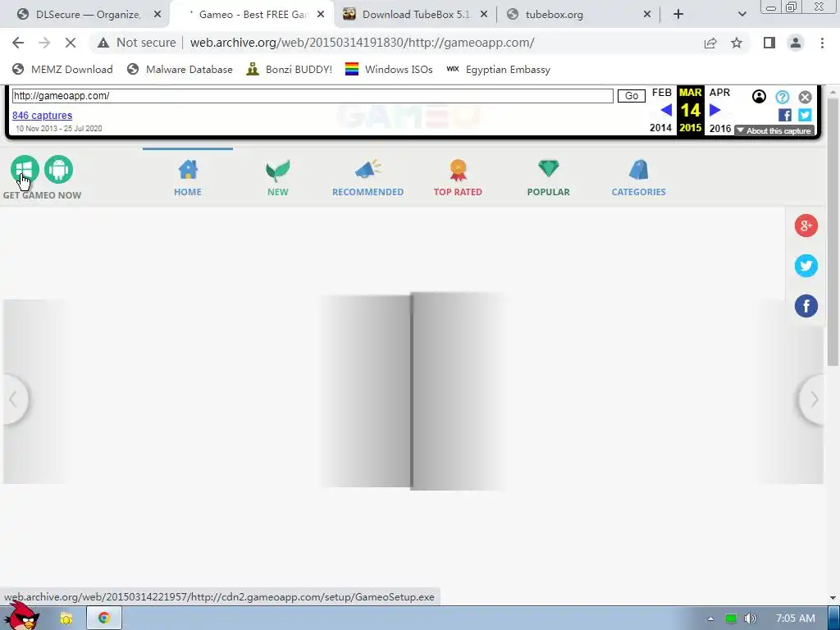Open the CATEGORIES tag icon
The height and width of the screenshot is (630, 840).
(x=638, y=170)
